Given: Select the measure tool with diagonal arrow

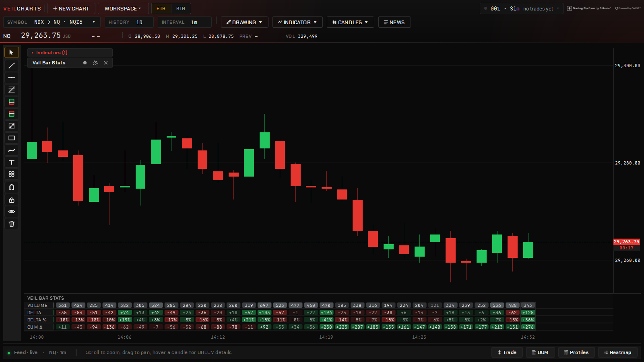Looking at the screenshot, I should tap(11, 126).
